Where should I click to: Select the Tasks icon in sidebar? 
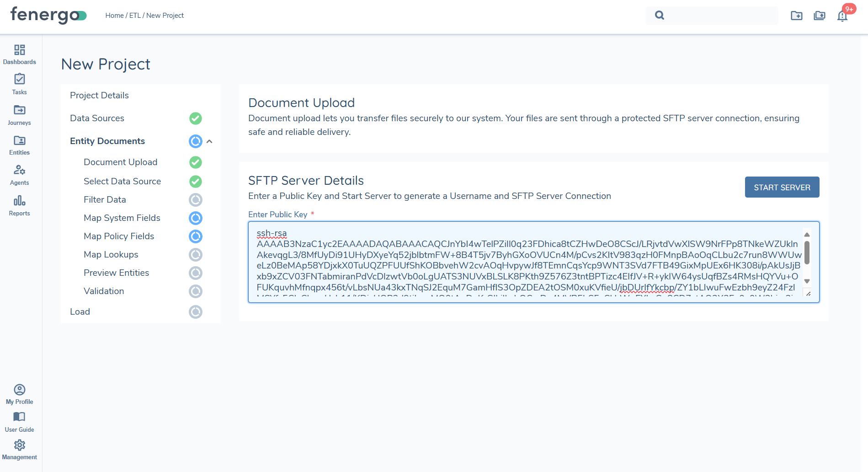19,84
